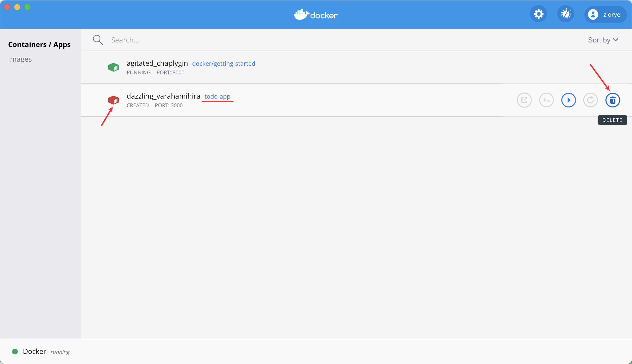Screen dimensions: 632x364
Task: Delete the dazzling_varahamihira container
Action: click(x=613, y=100)
